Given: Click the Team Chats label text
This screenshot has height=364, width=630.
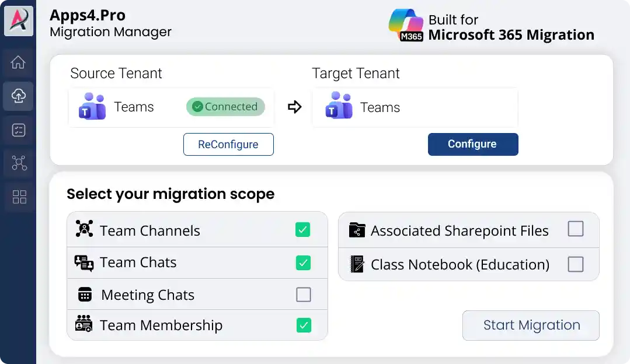Looking at the screenshot, I should tap(138, 262).
